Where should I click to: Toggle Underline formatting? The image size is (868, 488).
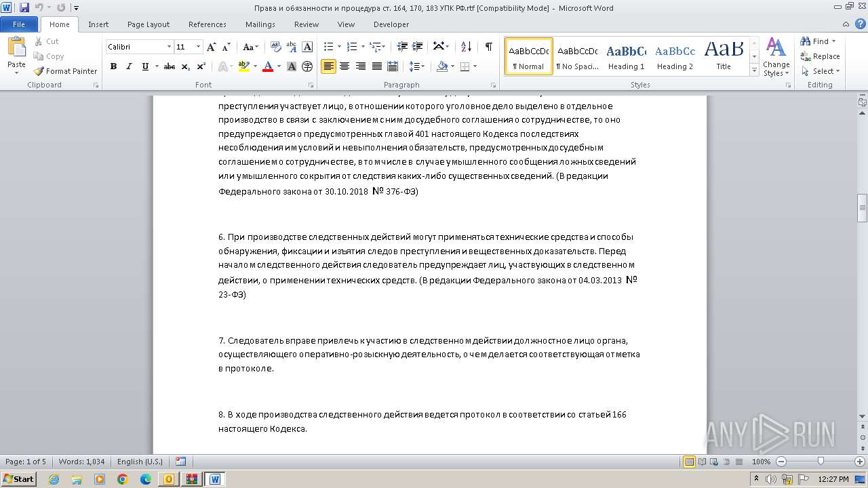pos(145,66)
